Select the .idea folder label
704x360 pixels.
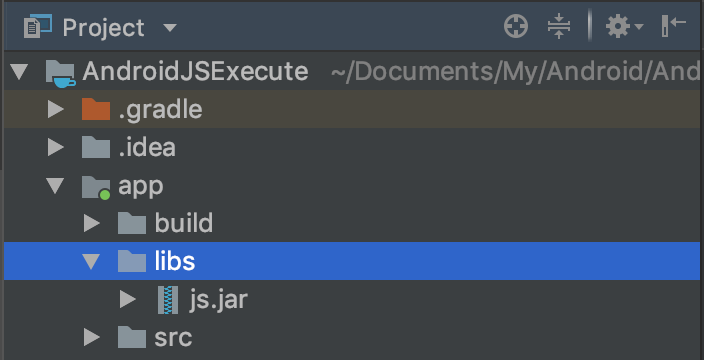click(147, 148)
